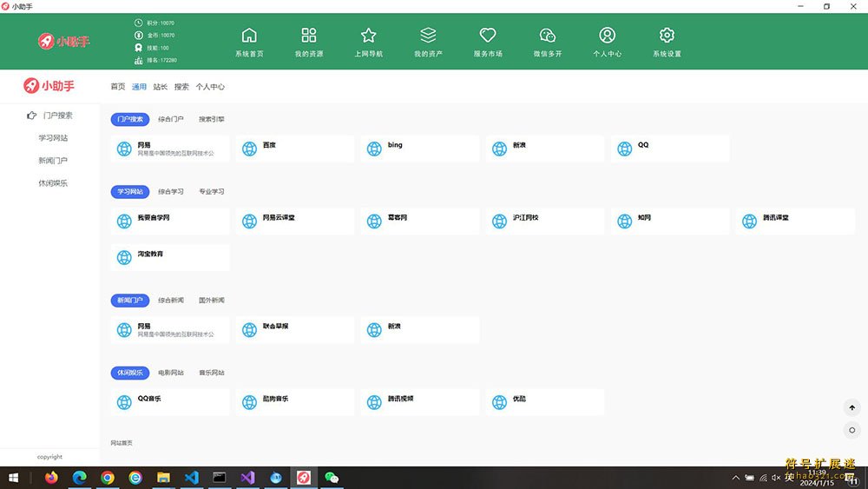868x489 pixels.
Task: Launch 微信多开 chat icon
Action: (x=548, y=36)
